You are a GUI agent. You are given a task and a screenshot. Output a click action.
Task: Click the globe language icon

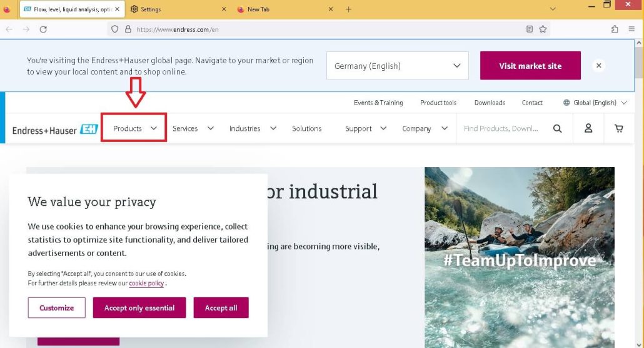566,103
